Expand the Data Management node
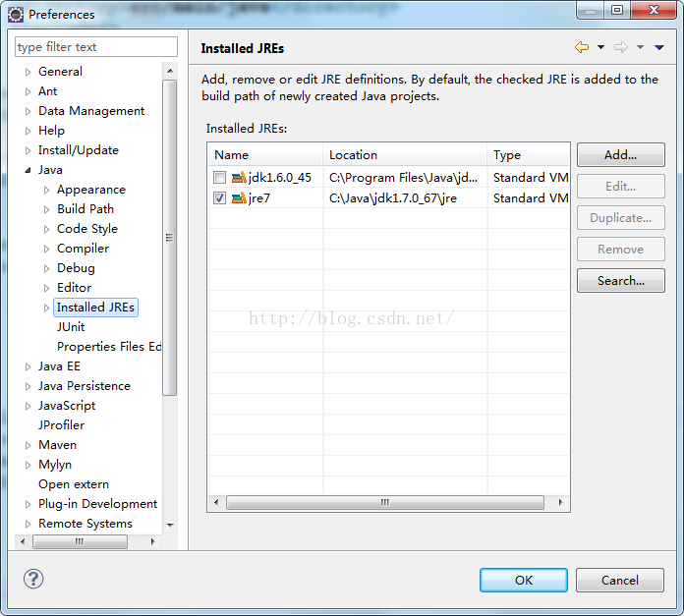 tap(28, 111)
